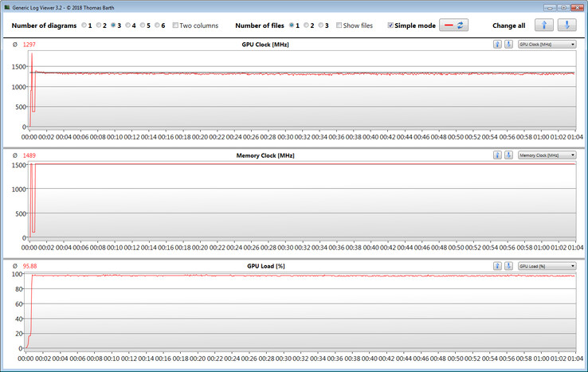Set number of files to 3
Screen dimensions: 588x372
click(320, 25)
